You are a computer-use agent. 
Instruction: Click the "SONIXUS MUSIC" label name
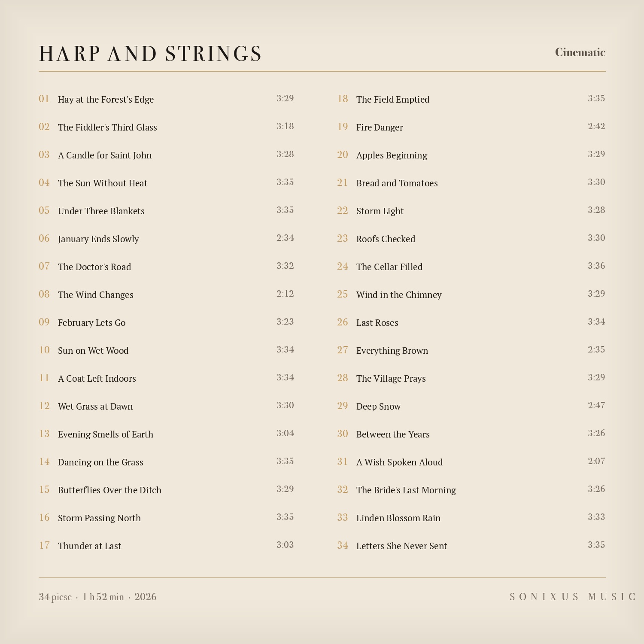(573, 597)
